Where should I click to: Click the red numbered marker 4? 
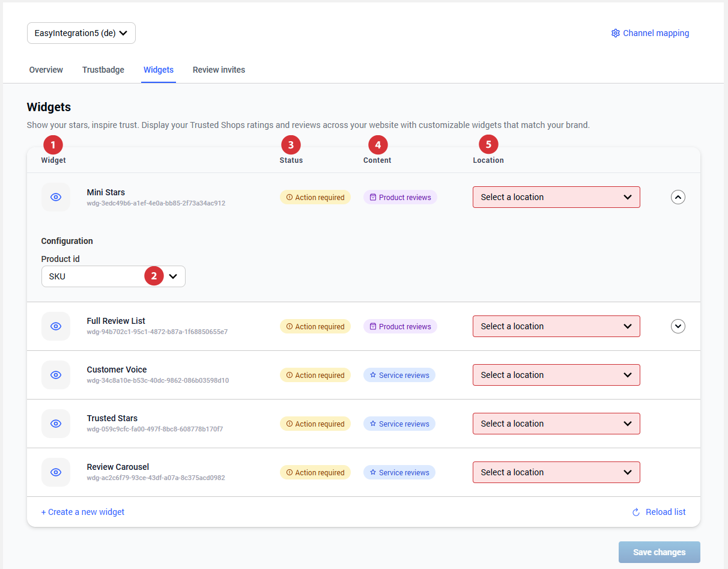point(378,145)
